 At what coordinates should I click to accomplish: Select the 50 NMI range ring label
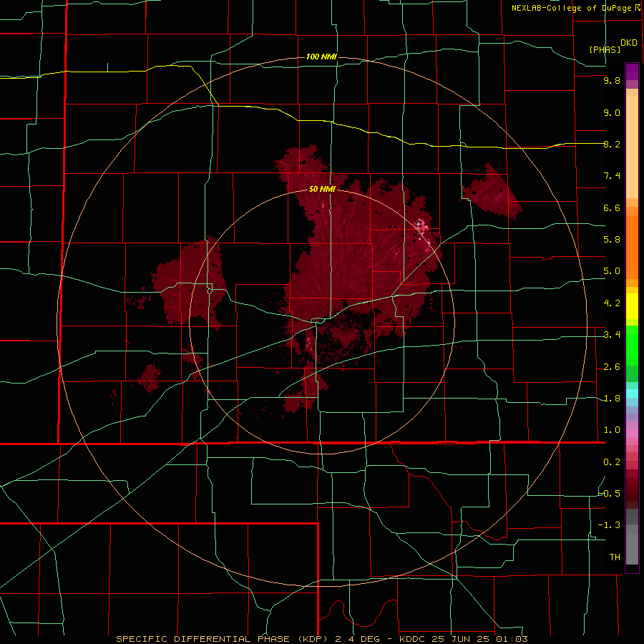pos(322,190)
